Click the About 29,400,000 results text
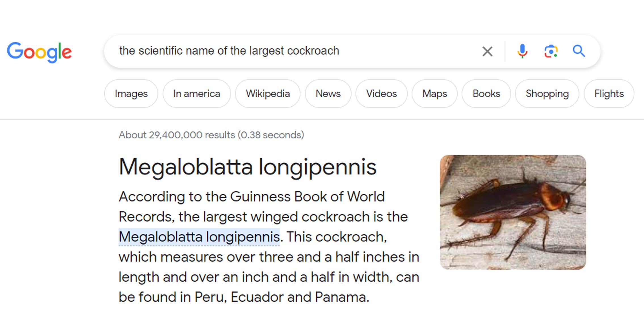The height and width of the screenshot is (322, 644). [x=211, y=135]
